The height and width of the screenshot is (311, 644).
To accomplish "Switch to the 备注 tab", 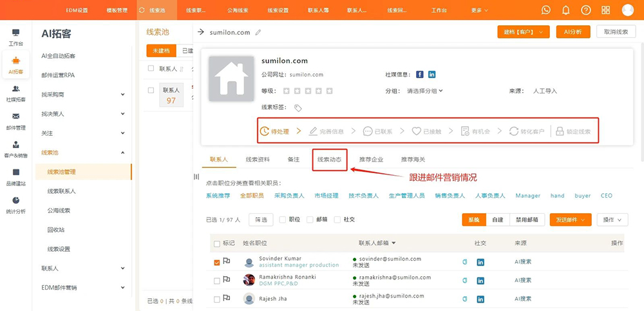I will click(294, 160).
